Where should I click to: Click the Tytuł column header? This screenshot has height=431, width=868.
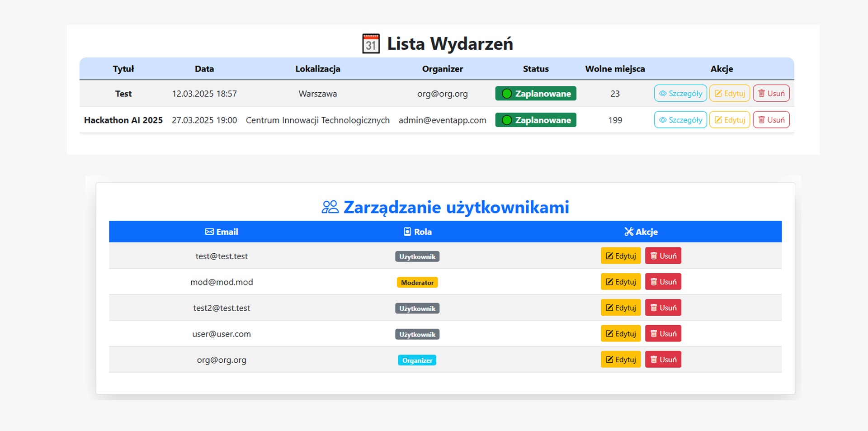tap(123, 69)
